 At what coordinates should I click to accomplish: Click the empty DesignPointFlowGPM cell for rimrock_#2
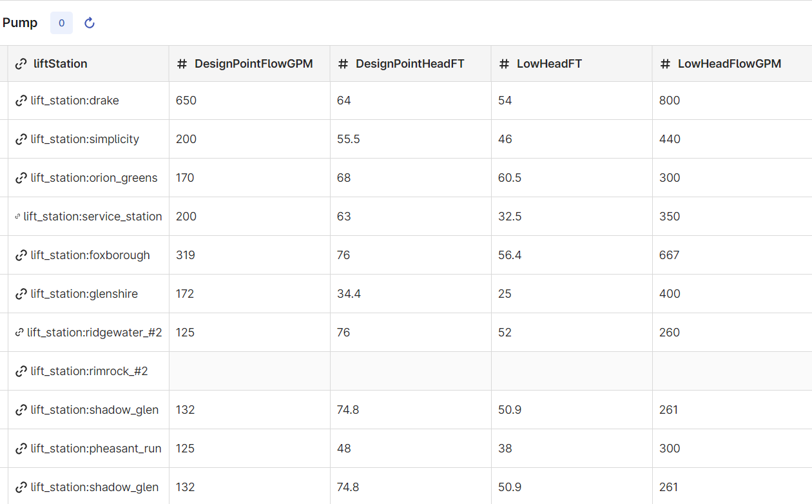pyautogui.click(x=249, y=371)
